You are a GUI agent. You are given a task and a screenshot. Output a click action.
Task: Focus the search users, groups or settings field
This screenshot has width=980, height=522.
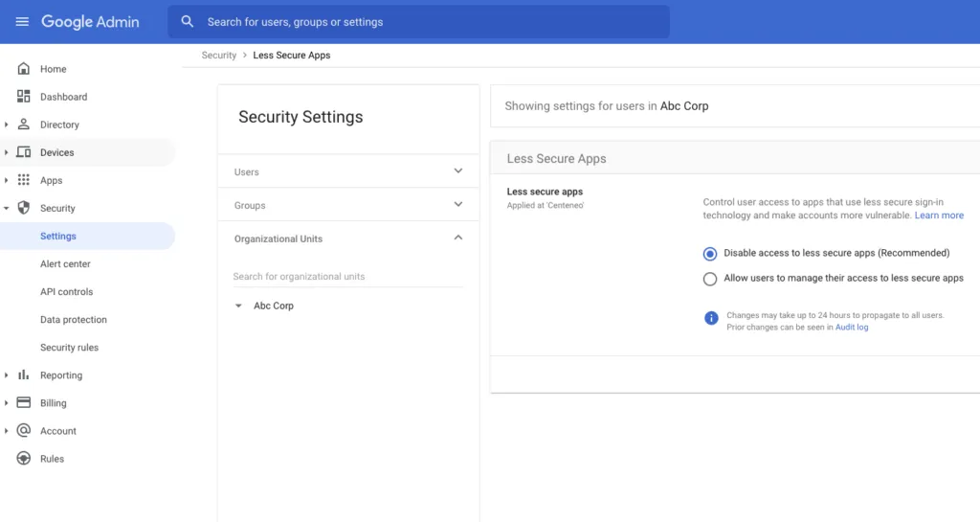click(419, 22)
